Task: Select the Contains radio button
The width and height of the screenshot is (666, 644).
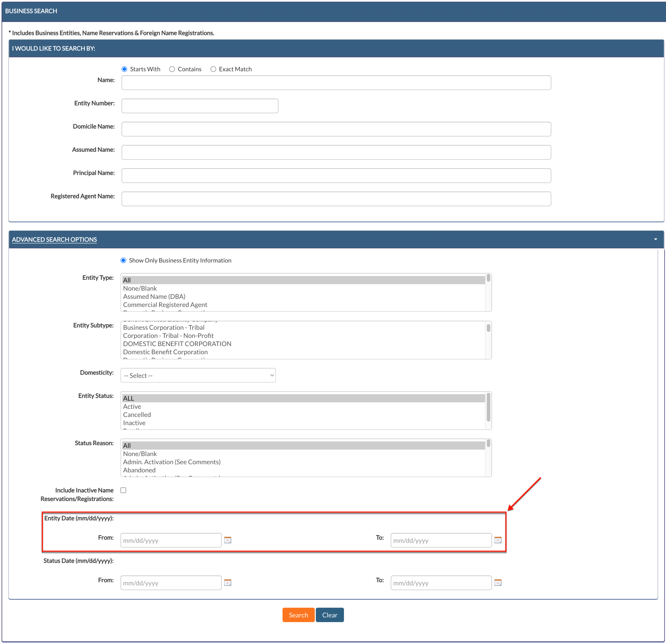Action: click(x=172, y=69)
